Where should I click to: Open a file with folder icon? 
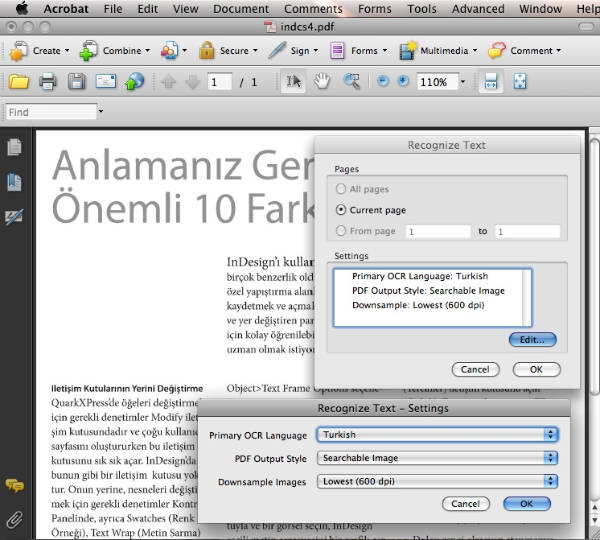pos(19,82)
